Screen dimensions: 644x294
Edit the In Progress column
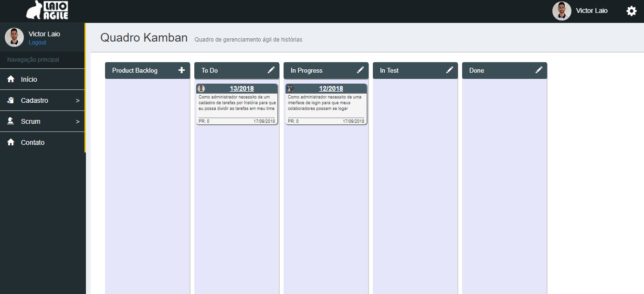pos(360,70)
